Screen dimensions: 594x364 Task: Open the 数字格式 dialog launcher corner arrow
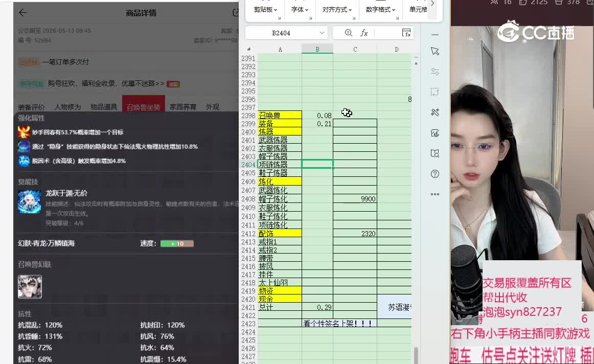click(397, 18)
